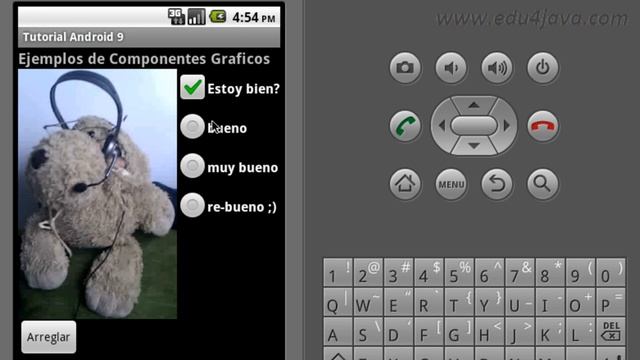This screenshot has width=640, height=360.
Task: Tap the W key on the keyboard
Action: pos(368,302)
